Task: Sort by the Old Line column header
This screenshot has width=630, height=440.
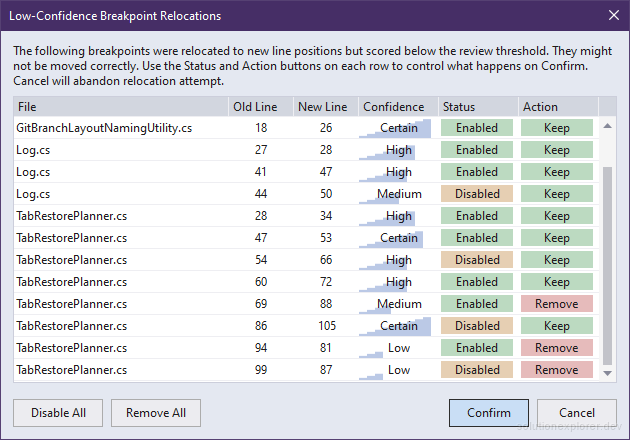Action: [261, 107]
